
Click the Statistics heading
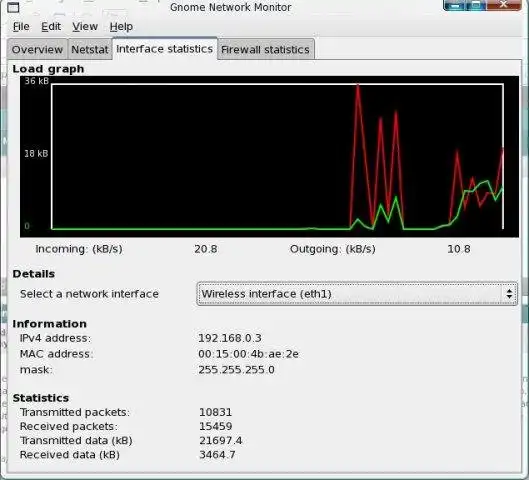point(40,398)
